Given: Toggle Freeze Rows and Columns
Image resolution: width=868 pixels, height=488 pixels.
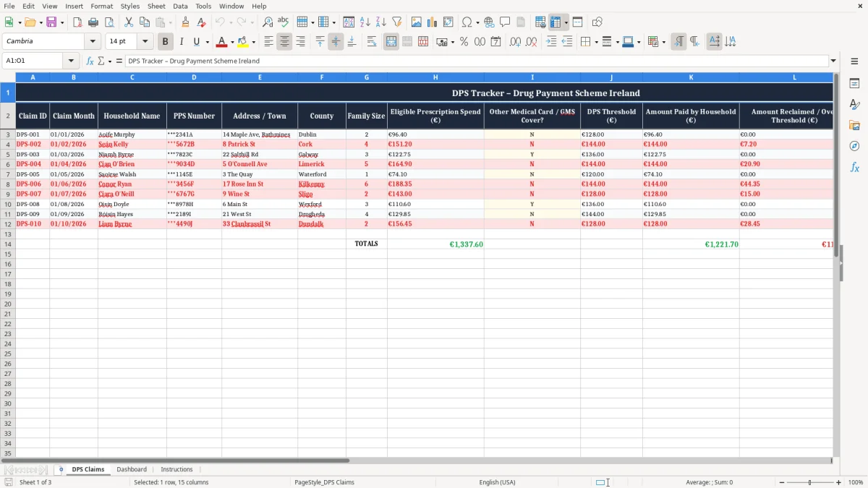Looking at the screenshot, I should (x=556, y=22).
